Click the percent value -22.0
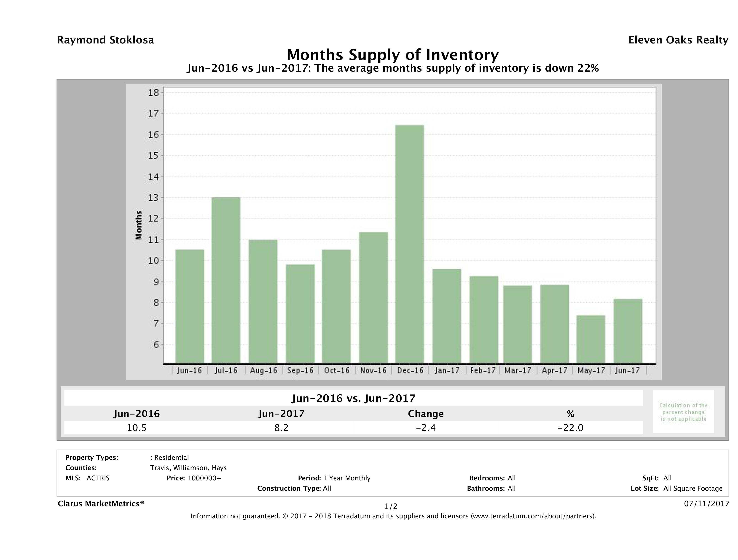Image resolution: width=738 pixels, height=560 pixels. click(570, 428)
